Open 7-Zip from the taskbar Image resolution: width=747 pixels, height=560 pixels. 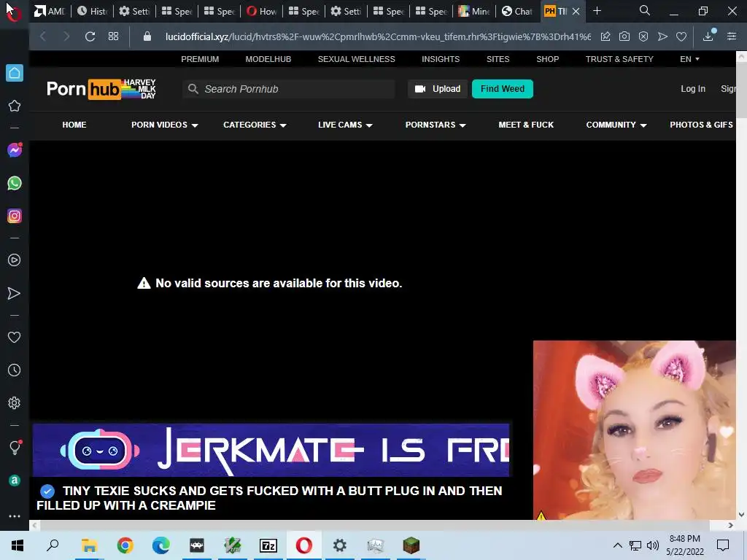tap(268, 545)
